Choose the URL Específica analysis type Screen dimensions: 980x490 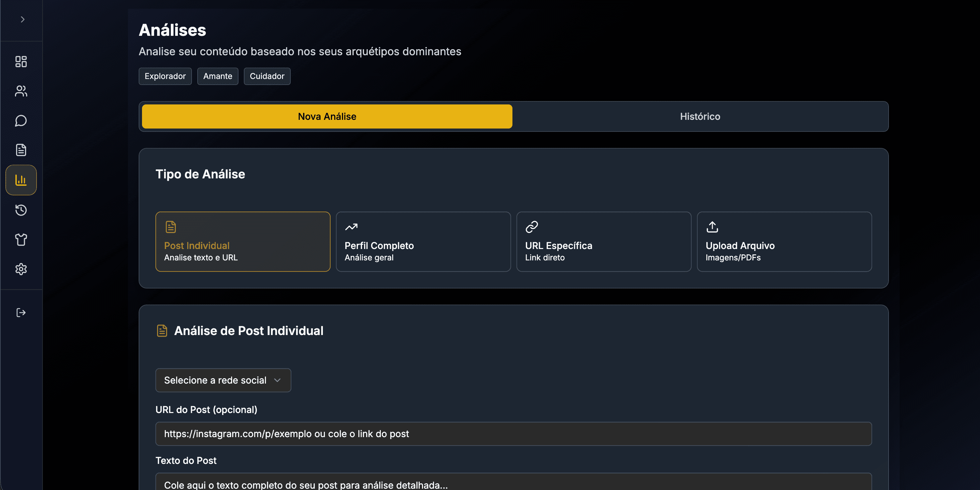pyautogui.click(x=603, y=241)
